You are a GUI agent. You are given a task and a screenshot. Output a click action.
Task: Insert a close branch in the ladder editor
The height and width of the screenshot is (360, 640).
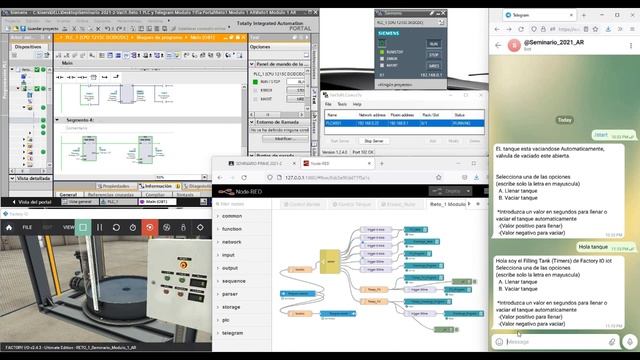click(x=116, y=77)
